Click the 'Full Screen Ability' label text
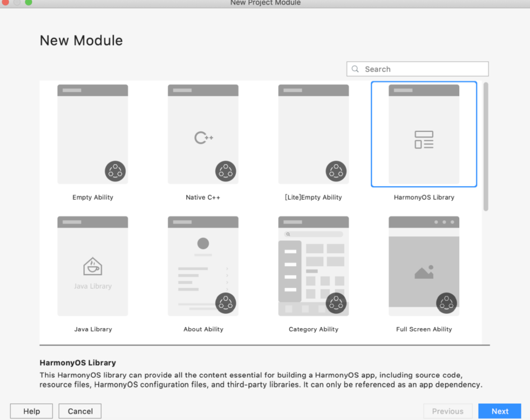Viewport: 530px width, 420px height. tap(424, 329)
